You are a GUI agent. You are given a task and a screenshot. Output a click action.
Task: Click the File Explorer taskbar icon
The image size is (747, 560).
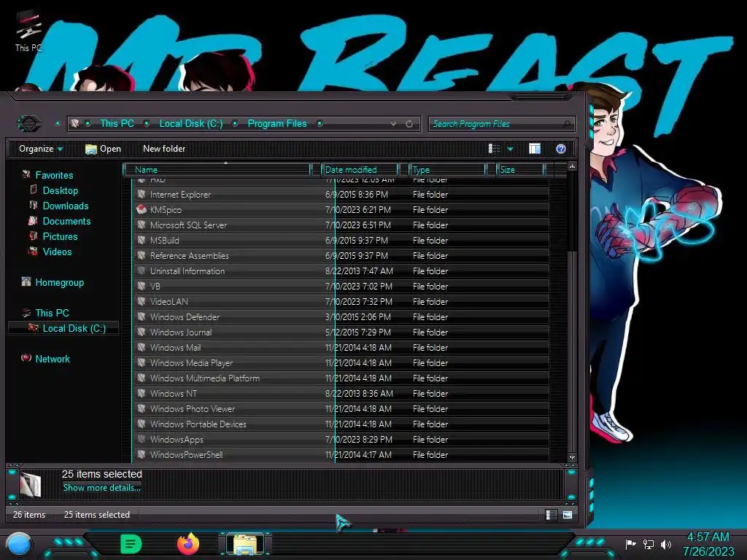pyautogui.click(x=245, y=544)
